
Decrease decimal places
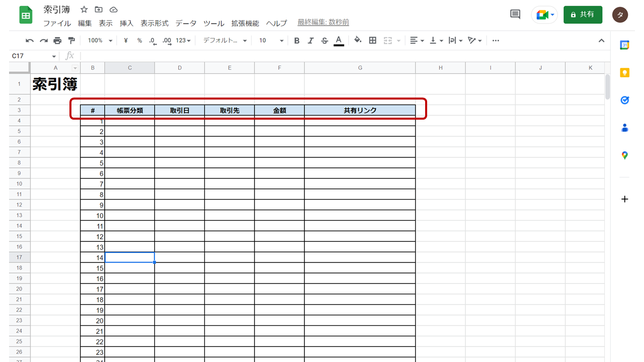152,41
